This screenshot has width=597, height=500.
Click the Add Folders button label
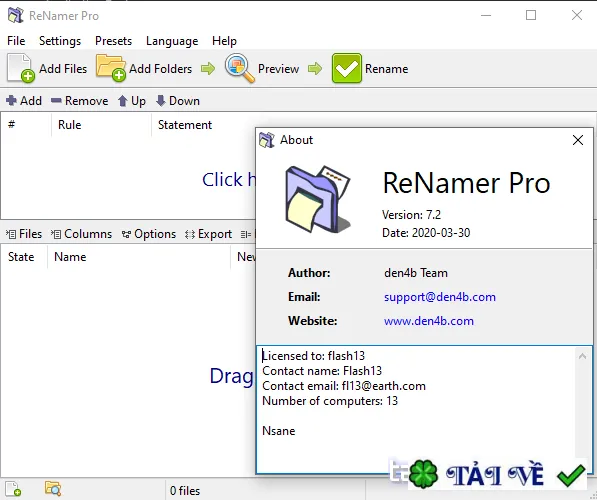tap(160, 69)
